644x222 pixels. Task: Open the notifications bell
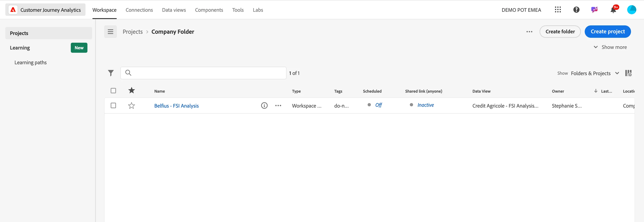613,10
